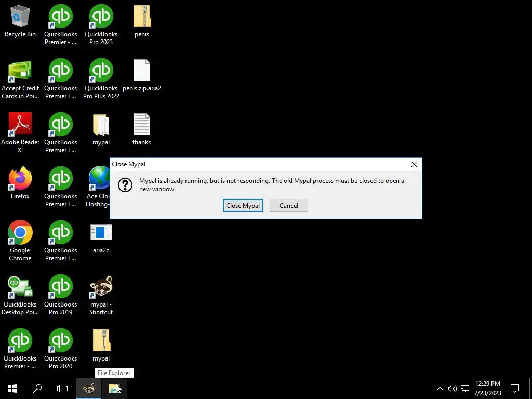Select QuickBooks Pro Plus 2022 shortcut
The width and height of the screenshot is (532, 399).
101,79
